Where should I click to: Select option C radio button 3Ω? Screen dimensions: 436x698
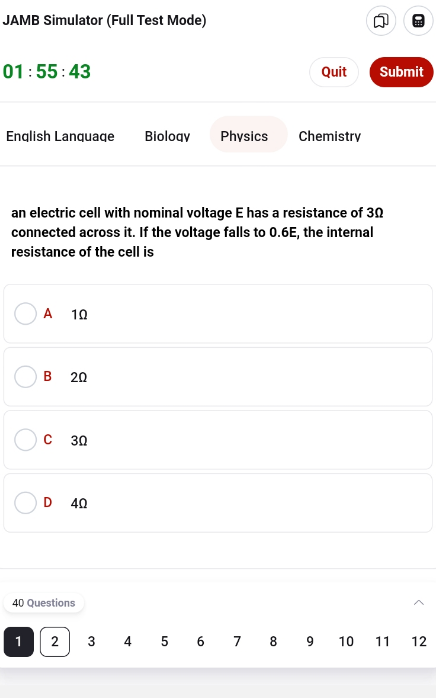point(25,440)
